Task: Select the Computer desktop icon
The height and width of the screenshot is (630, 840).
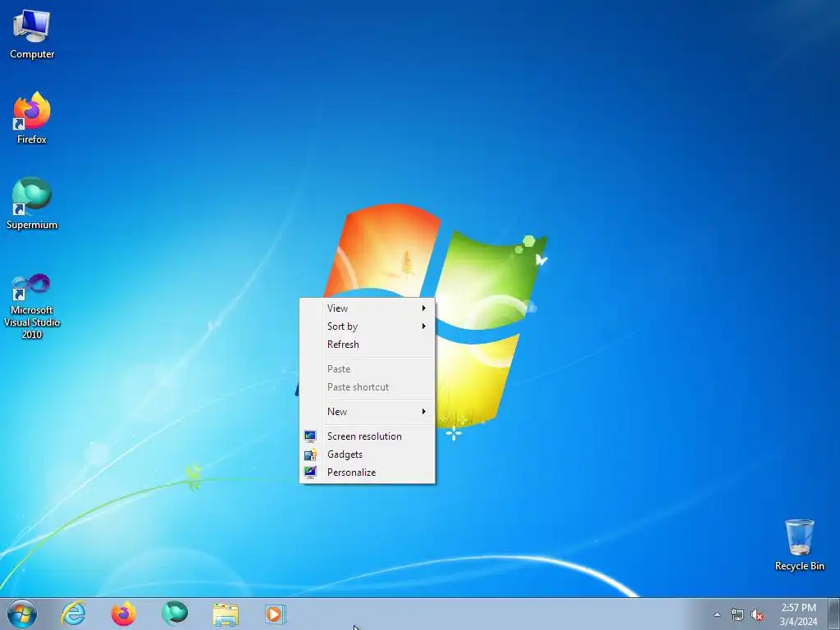Action: (32, 34)
